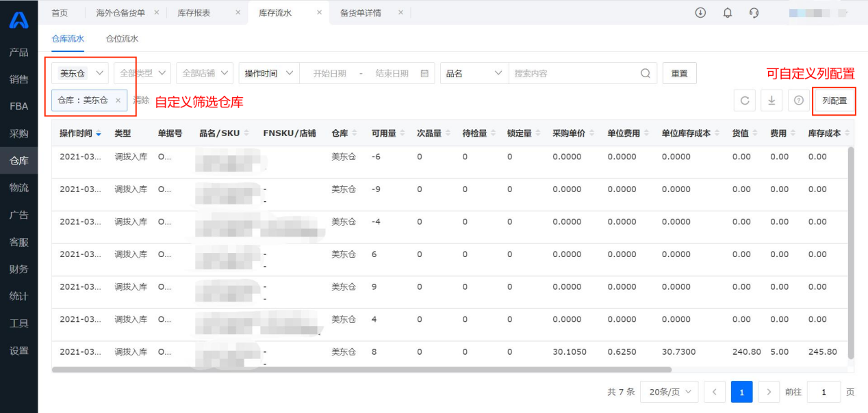868x413 pixels.
Task: Open 财务 in the sidebar
Action: coord(18,269)
